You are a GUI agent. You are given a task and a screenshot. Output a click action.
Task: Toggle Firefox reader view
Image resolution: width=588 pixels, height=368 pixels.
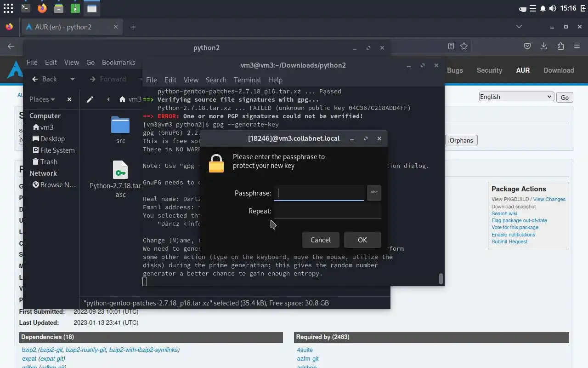click(451, 46)
